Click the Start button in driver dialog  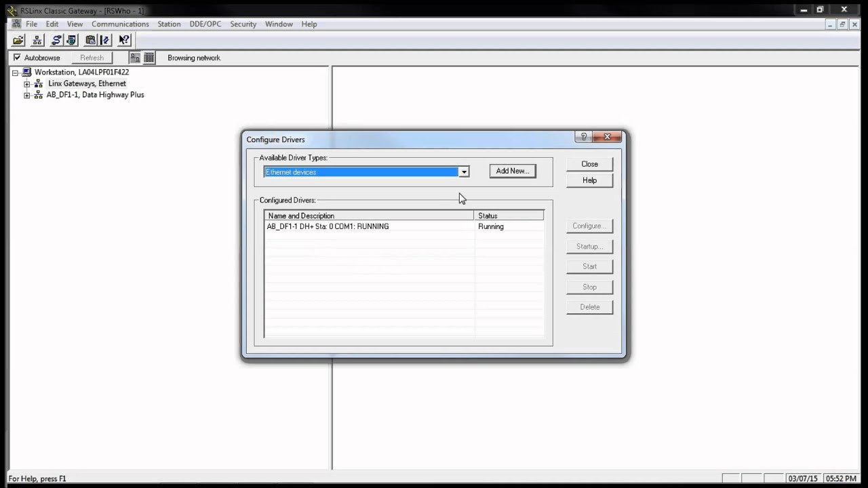pyautogui.click(x=589, y=266)
